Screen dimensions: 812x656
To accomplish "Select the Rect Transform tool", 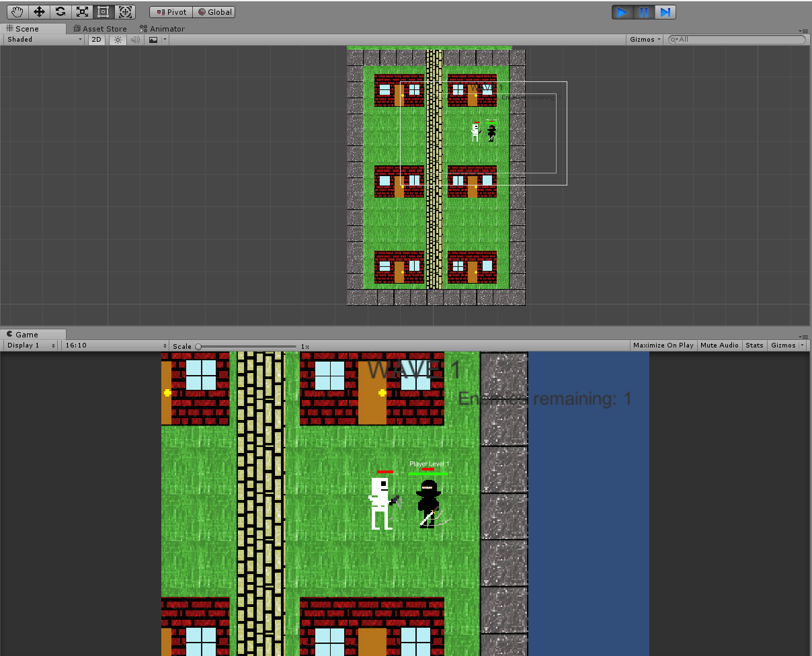I will [x=103, y=11].
